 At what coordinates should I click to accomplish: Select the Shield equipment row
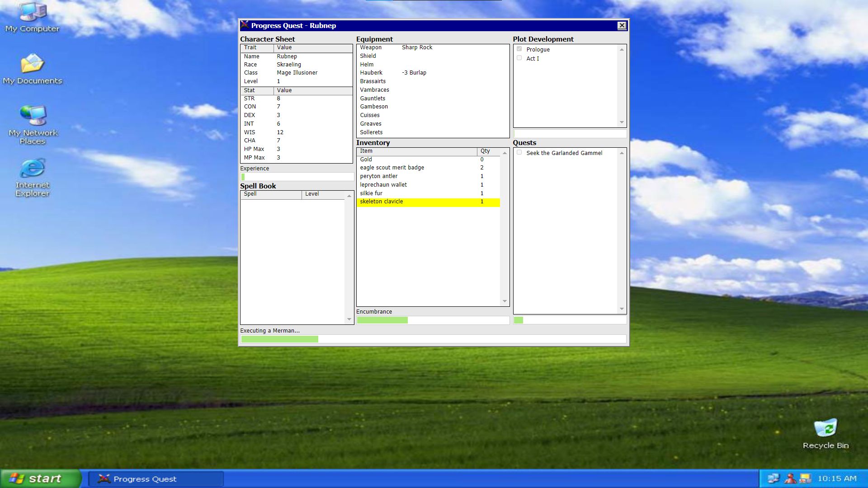point(433,56)
